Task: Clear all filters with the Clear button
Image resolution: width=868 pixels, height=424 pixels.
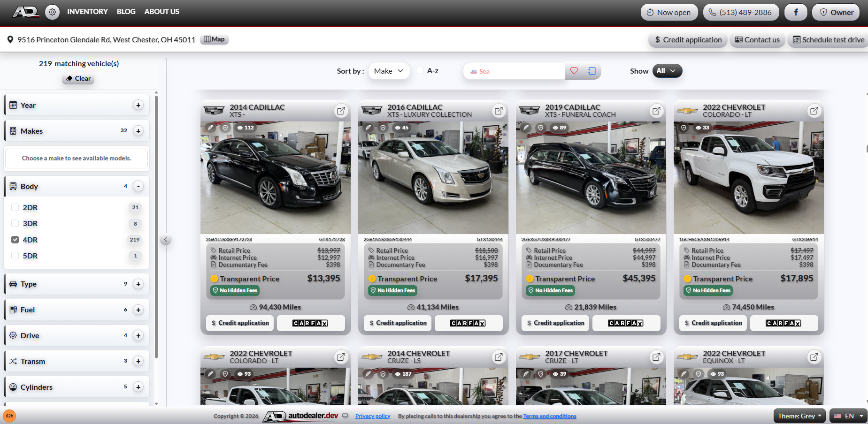Action: point(78,78)
